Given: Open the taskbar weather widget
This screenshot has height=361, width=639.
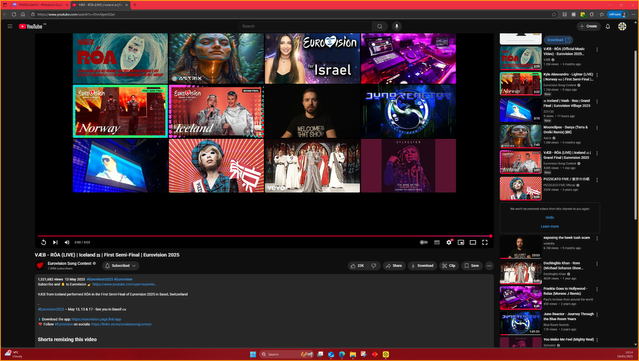Looking at the screenshot, I should (13, 354).
